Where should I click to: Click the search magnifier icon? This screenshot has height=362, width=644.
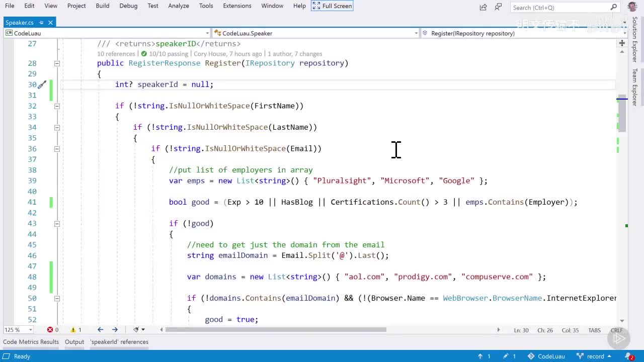click(x=614, y=7)
